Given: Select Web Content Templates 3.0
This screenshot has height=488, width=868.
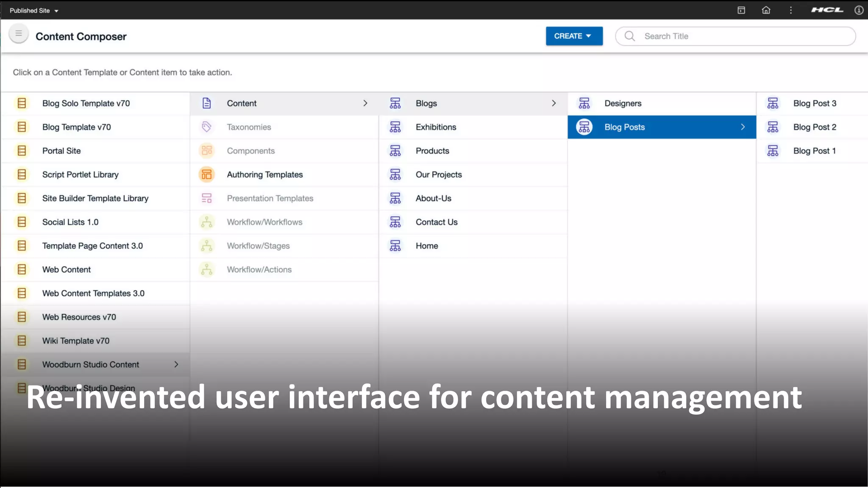Looking at the screenshot, I should [x=95, y=293].
